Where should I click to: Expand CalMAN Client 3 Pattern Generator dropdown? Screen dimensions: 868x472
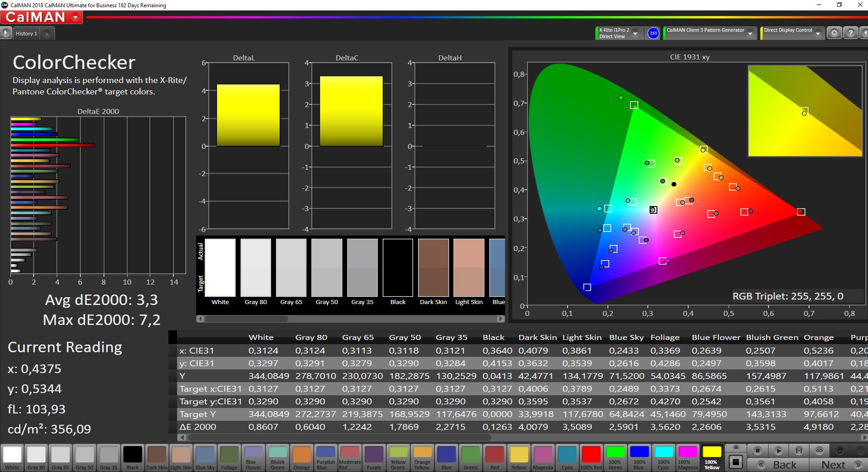(x=750, y=34)
